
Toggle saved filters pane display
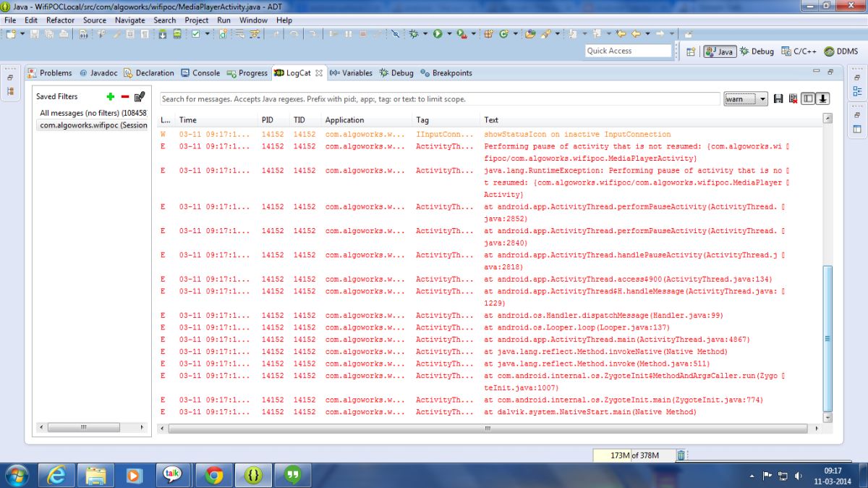coord(808,99)
